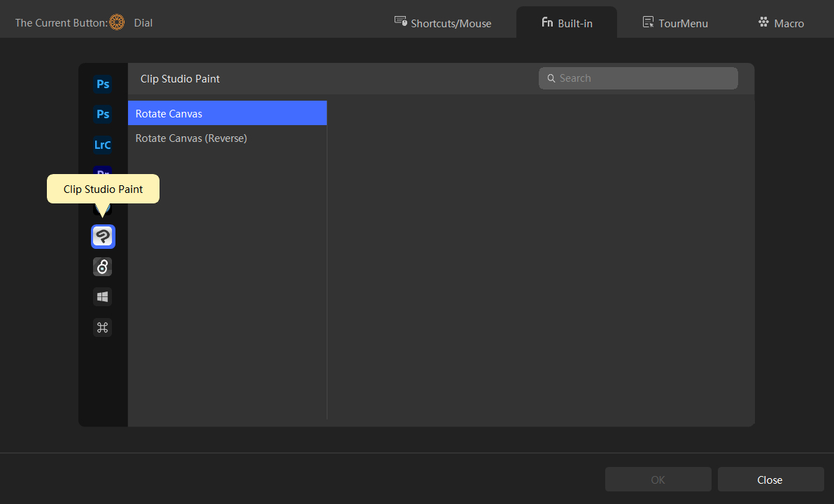The image size is (834, 504).
Task: Select the topmost Photoshop icon in sidebar
Action: click(x=103, y=84)
